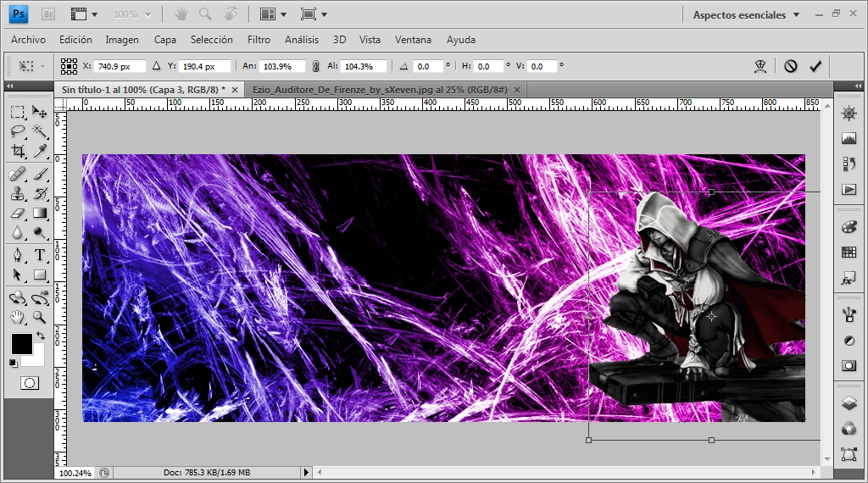Select the Horizontal Type tool
The image size is (868, 483).
click(x=39, y=255)
